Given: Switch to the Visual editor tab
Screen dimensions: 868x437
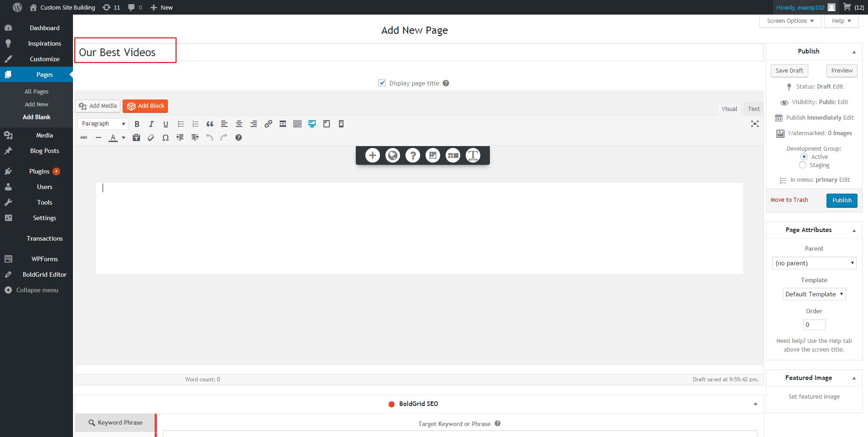Looking at the screenshot, I should pyautogui.click(x=729, y=109).
